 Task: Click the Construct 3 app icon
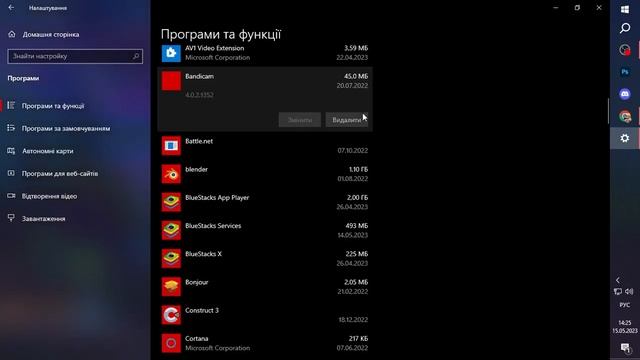171,315
